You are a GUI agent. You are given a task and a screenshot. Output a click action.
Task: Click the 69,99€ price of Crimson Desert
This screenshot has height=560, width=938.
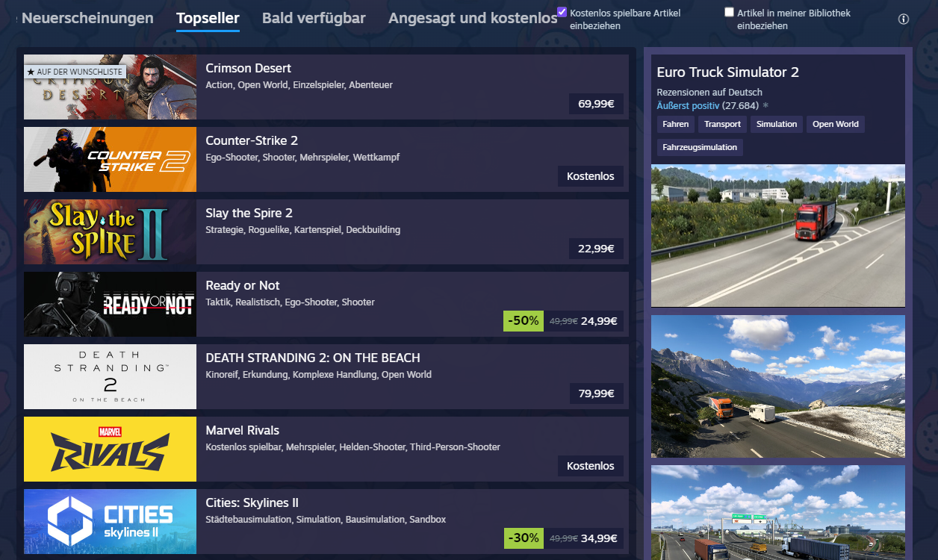click(596, 104)
